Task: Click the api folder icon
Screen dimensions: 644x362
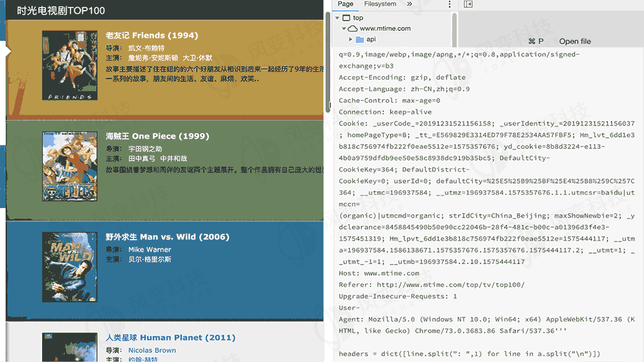Action: 360,40
